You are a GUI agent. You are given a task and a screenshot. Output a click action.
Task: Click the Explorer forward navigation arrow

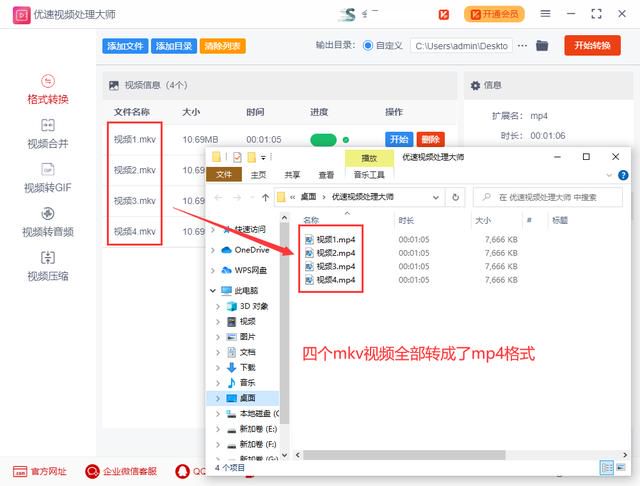(237, 198)
